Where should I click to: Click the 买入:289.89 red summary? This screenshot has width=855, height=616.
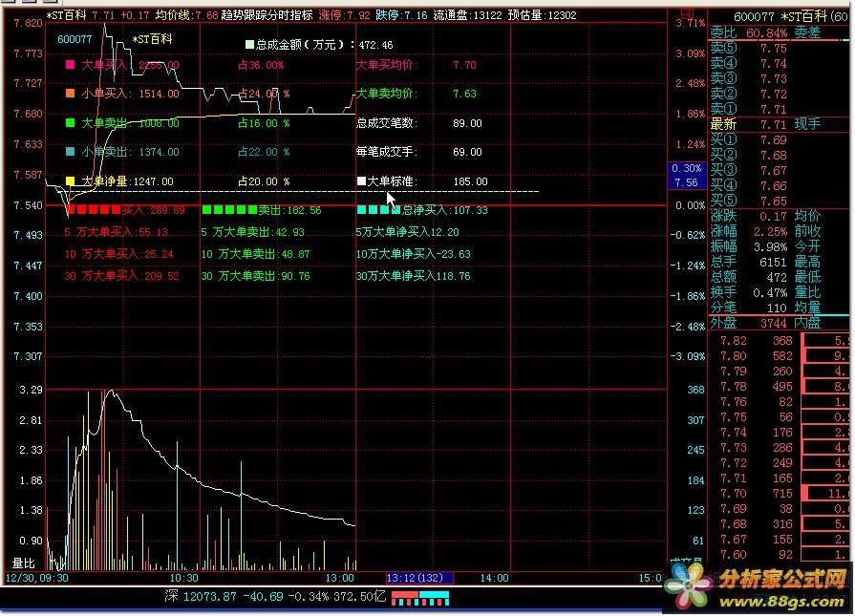153,210
